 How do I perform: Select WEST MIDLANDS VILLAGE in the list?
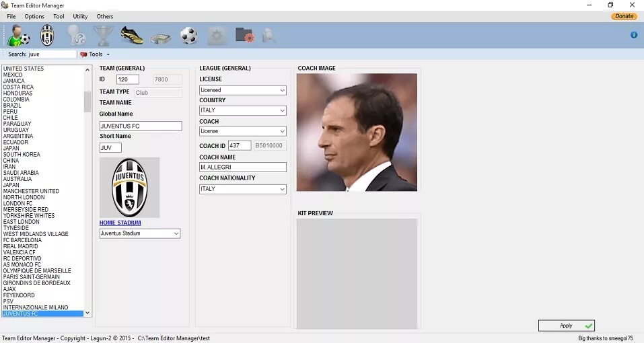click(x=36, y=234)
